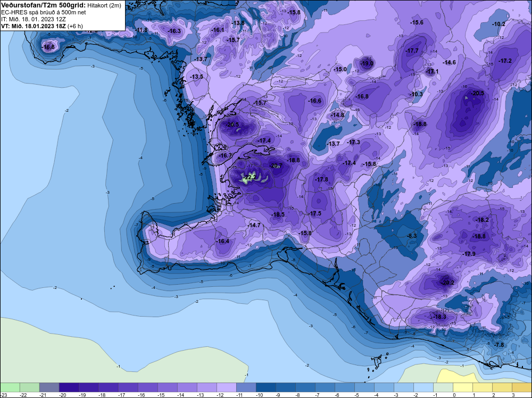Image resolution: width=532 pixels, height=398 pixels.
Task: Click the legend swatch above the 0 label
Action: coord(462,387)
